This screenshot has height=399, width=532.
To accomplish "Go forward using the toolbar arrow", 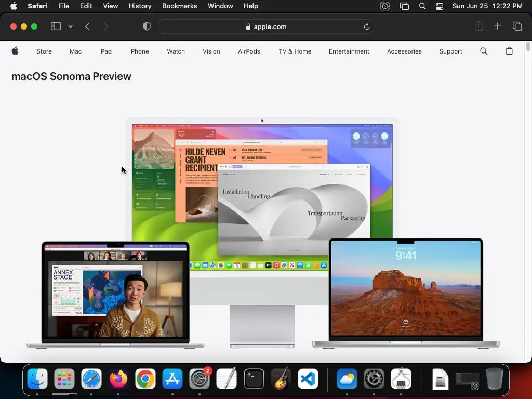I will coord(105,26).
